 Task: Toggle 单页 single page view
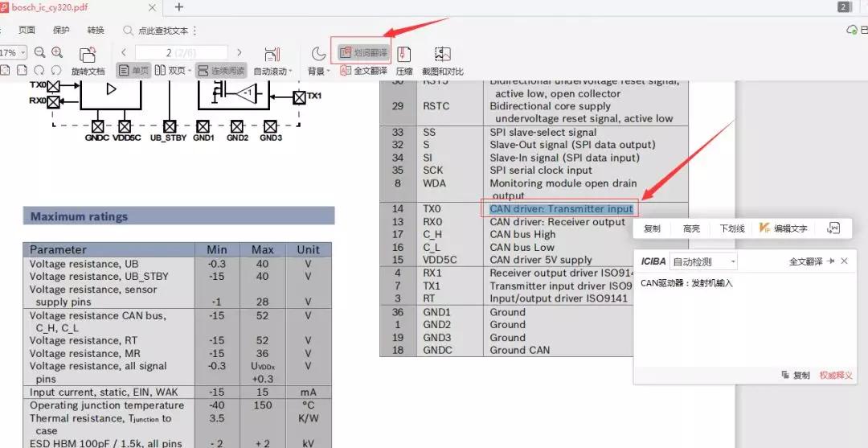click(133, 70)
